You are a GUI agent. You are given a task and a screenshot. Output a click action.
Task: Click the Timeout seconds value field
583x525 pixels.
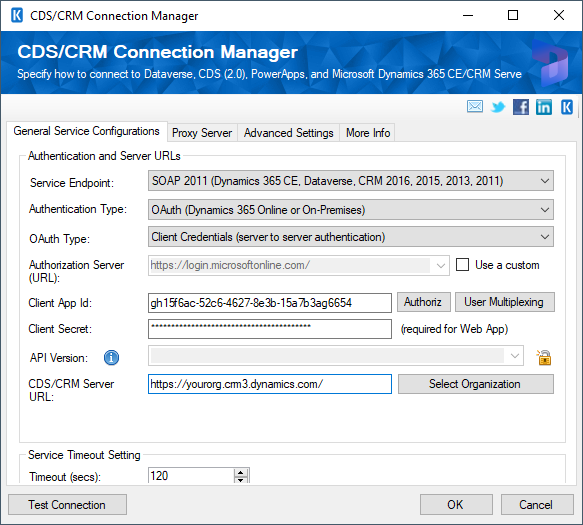click(191, 476)
